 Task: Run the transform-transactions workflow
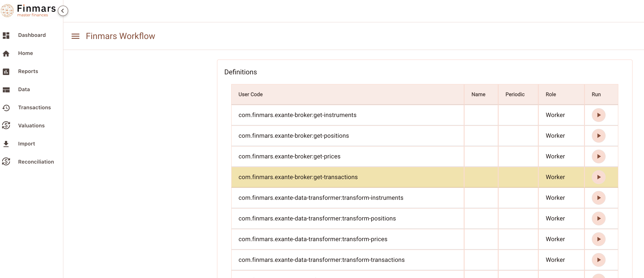(x=598, y=260)
